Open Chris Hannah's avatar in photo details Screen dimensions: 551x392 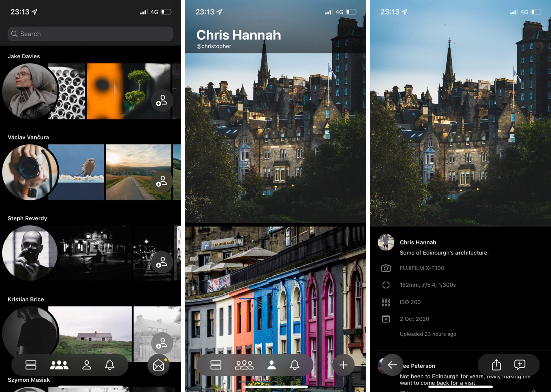386,242
